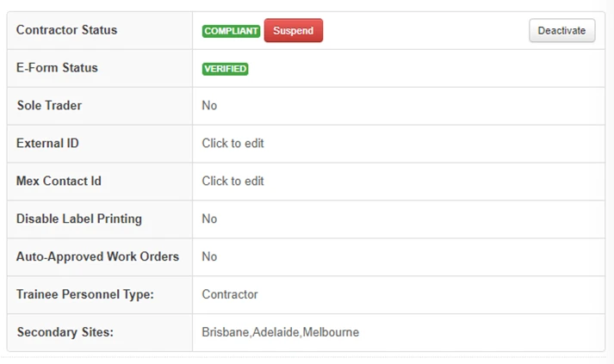Toggle the Disable Label Printing value
The image size is (614, 364).
coord(209,219)
